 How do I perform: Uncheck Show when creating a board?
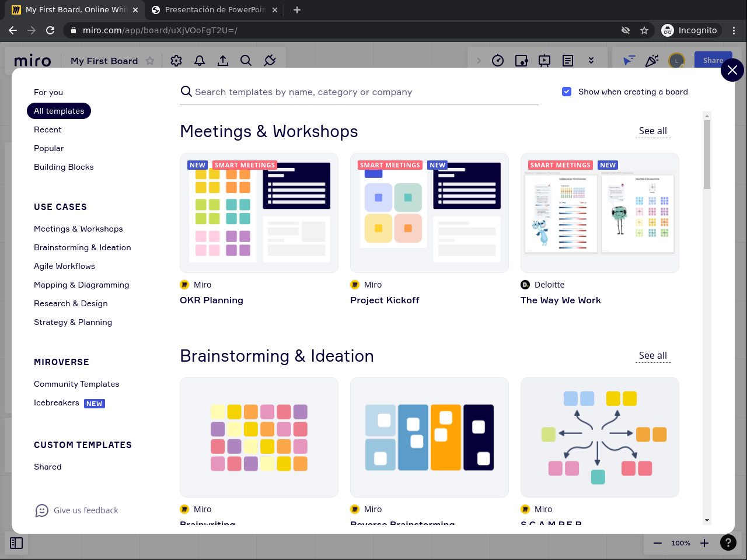tap(567, 92)
